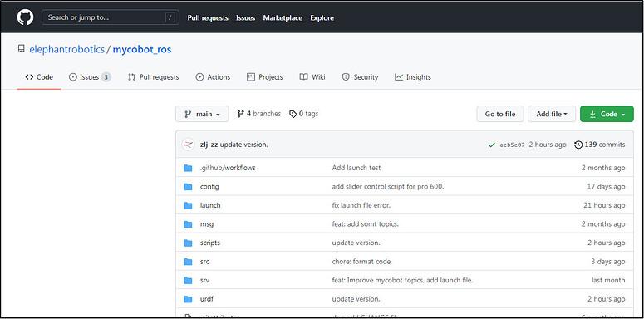Open the elephantrobotics owner link

tap(67, 49)
